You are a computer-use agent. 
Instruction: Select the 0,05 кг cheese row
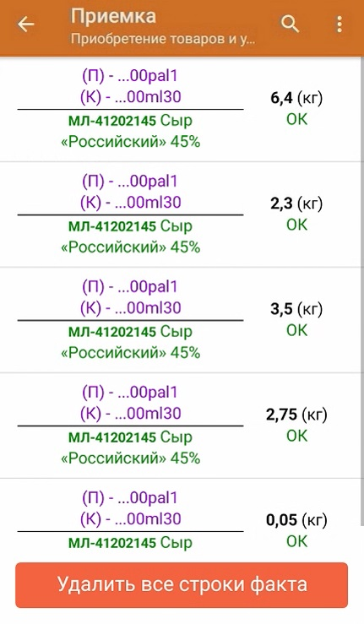click(182, 519)
